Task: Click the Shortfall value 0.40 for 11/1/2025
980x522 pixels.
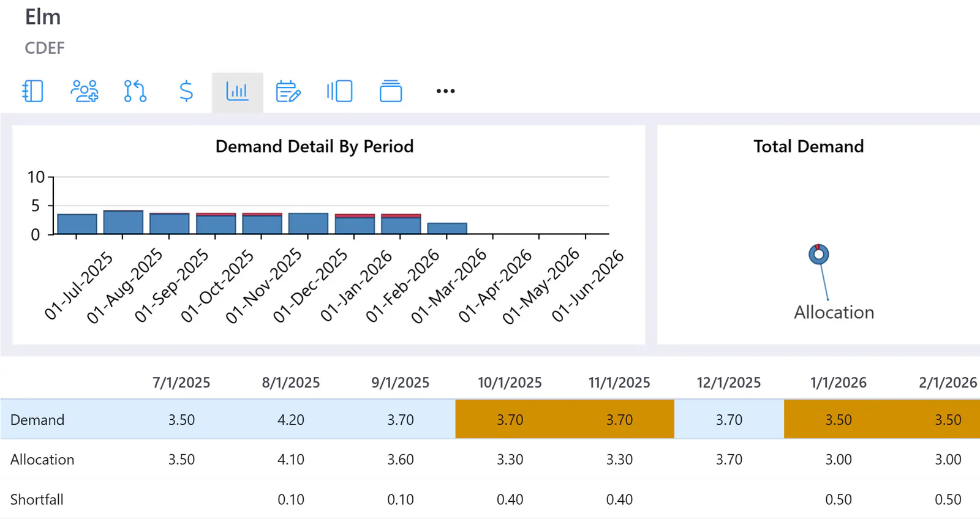Action: (x=619, y=499)
